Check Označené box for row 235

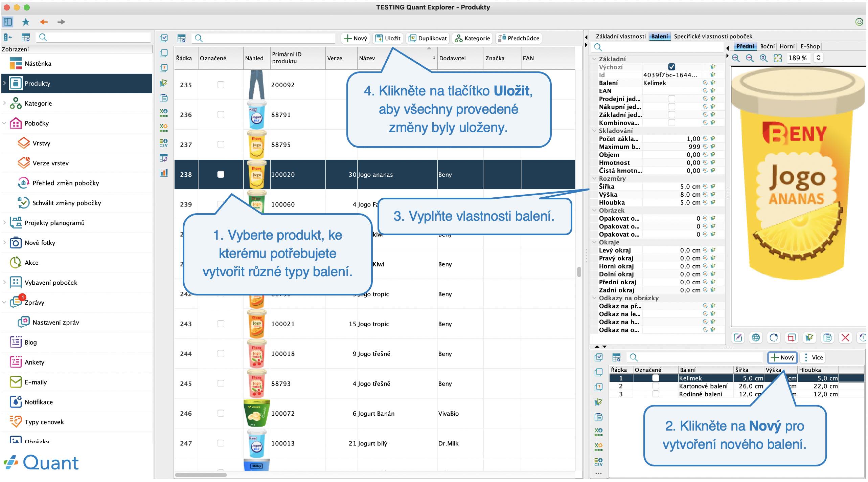click(221, 85)
